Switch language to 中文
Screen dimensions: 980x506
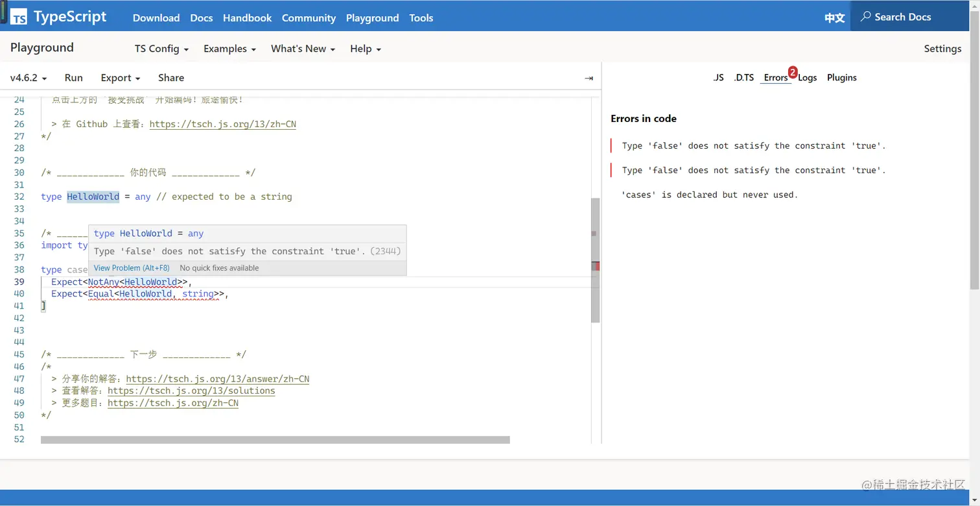click(835, 18)
